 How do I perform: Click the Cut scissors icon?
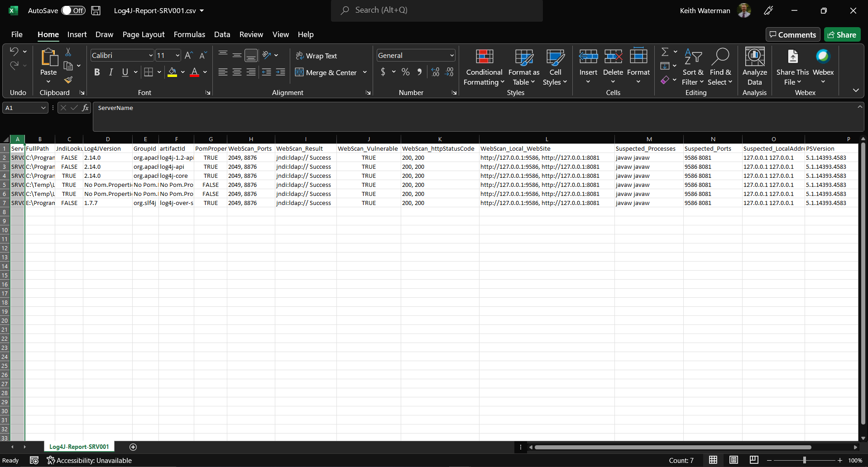coord(68,52)
